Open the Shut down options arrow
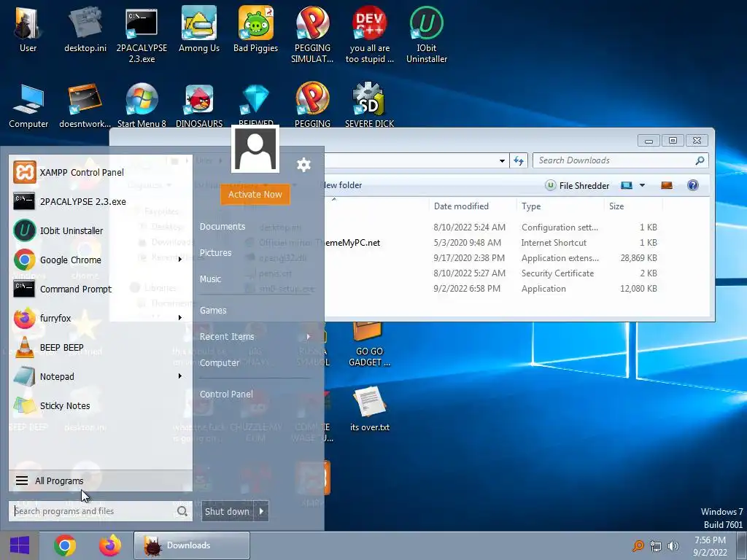747x560 pixels. pos(261,511)
